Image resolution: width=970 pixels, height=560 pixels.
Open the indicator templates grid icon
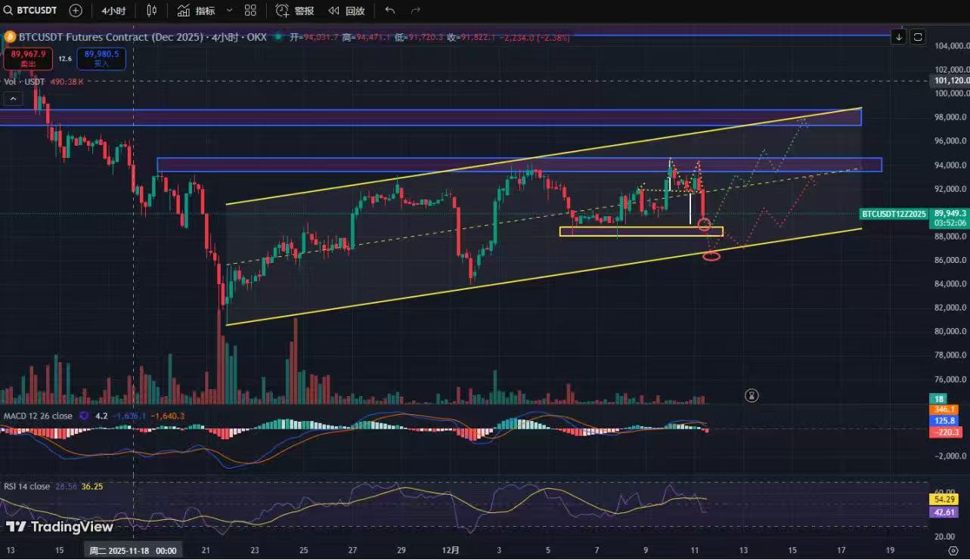click(250, 11)
